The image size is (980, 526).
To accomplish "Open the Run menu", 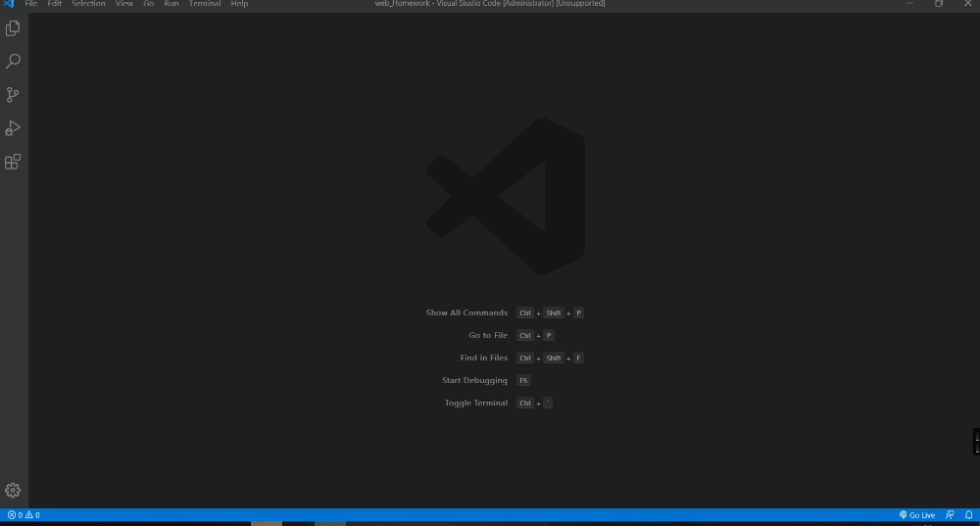I will click(171, 3).
